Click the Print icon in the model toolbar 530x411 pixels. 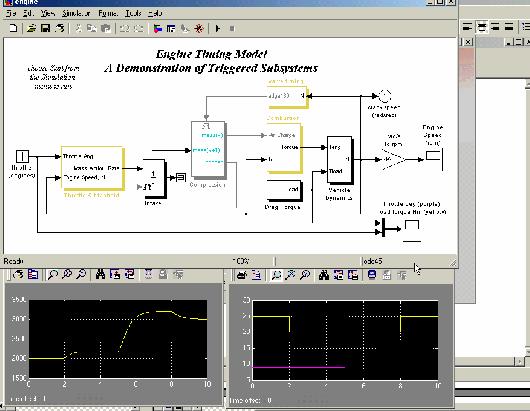(x=60, y=28)
